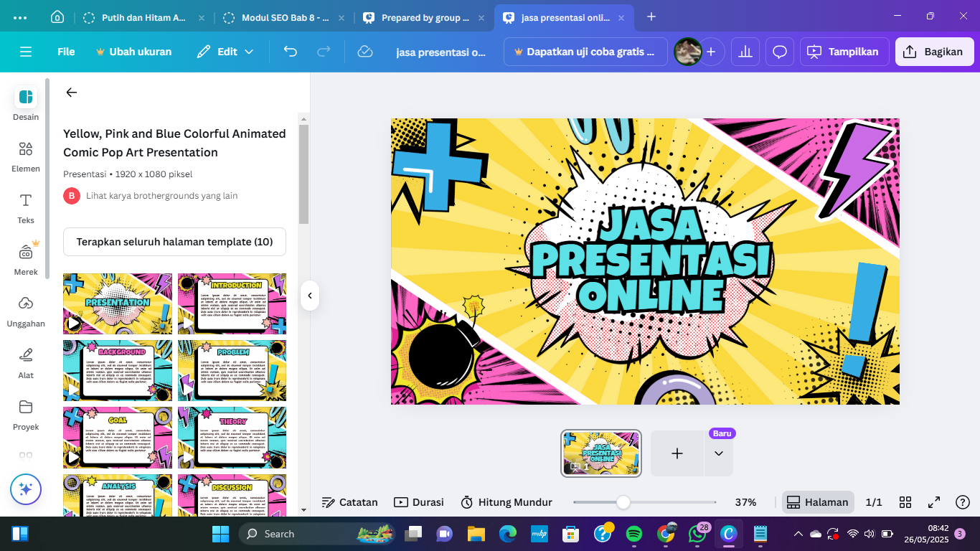Screen dimensions: 980x551
Task: Open the Proyek folder panel
Action: point(26,414)
